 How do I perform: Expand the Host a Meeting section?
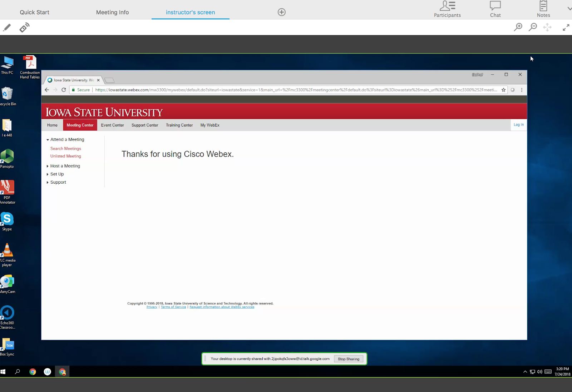coord(63,166)
